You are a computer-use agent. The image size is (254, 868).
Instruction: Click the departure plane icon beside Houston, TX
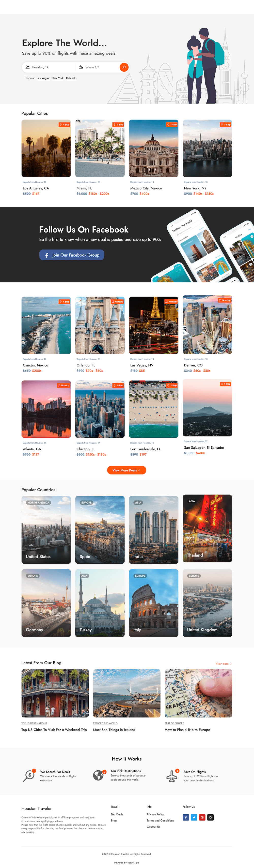point(28,67)
